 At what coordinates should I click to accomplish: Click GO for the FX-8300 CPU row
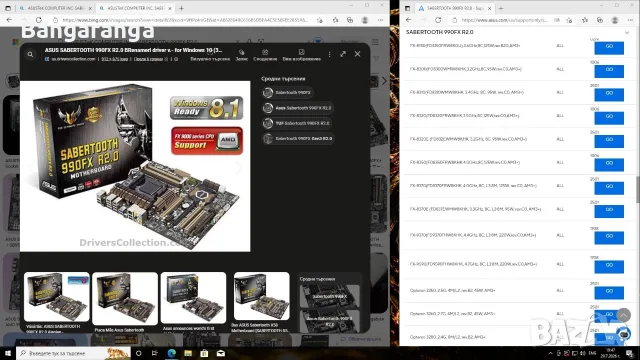(609, 71)
